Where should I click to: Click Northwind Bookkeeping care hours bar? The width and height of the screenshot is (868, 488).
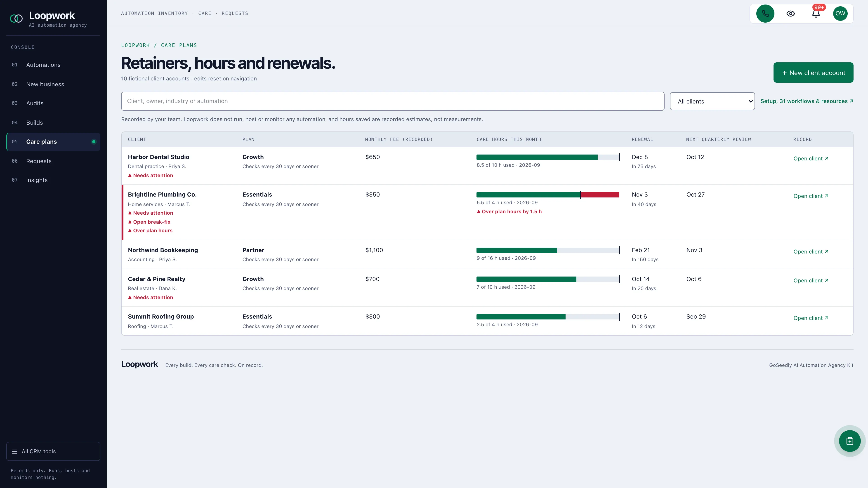click(548, 250)
